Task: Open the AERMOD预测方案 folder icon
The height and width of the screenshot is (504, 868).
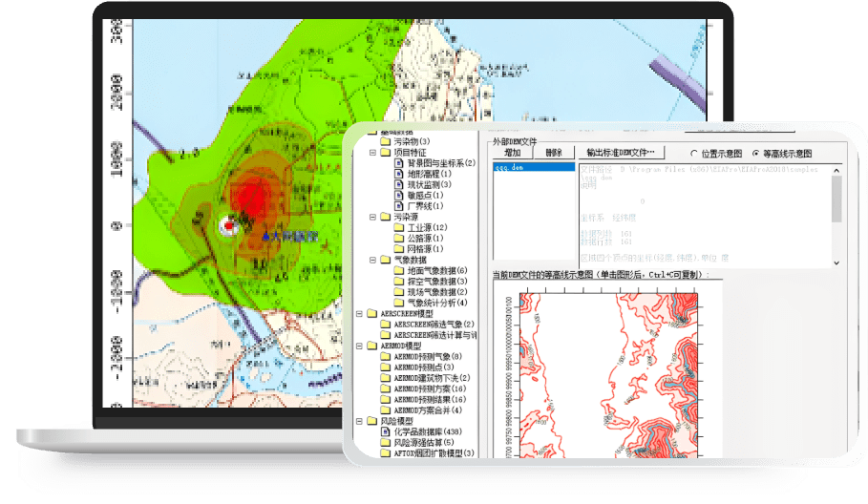Action: pyautogui.click(x=386, y=388)
